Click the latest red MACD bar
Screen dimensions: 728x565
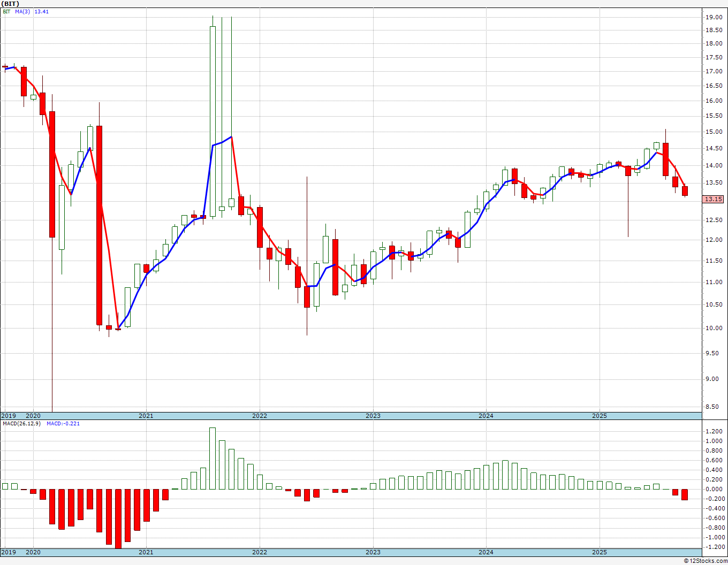point(685,494)
